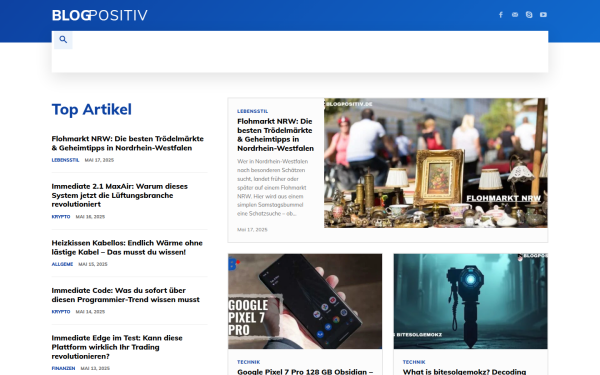Screen dimensions: 600x375
Task: Click date Mai 17, 2025 in Top Artikel list
Action: 99,160
